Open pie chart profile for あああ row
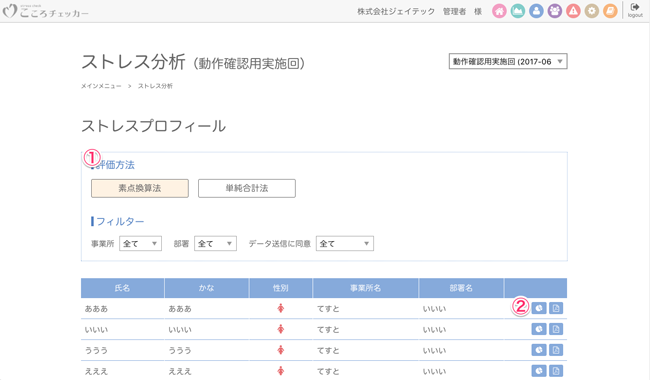The width and height of the screenshot is (650, 380). point(539,308)
